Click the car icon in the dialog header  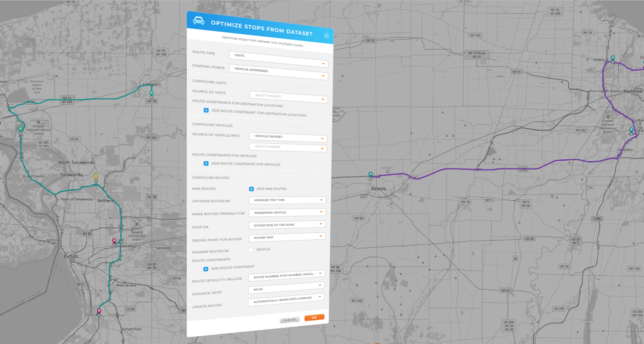tap(199, 21)
